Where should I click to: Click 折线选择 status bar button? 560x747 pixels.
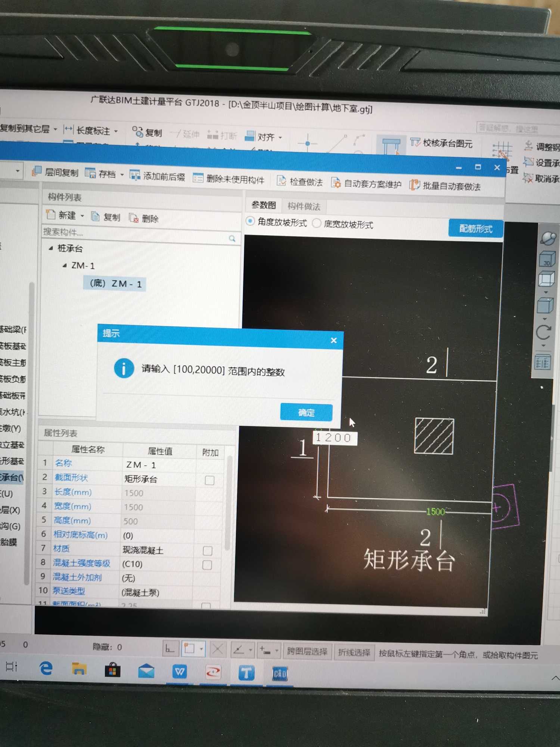[354, 653]
